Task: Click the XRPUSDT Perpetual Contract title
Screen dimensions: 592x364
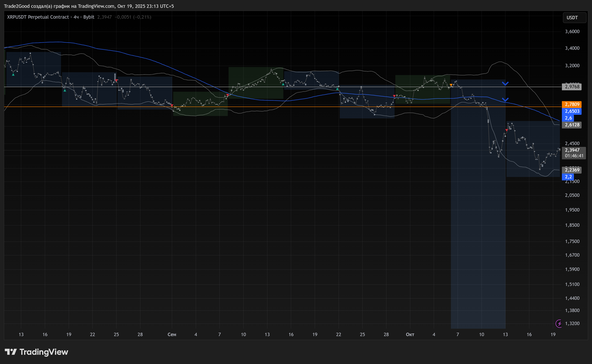Action: [x=38, y=17]
